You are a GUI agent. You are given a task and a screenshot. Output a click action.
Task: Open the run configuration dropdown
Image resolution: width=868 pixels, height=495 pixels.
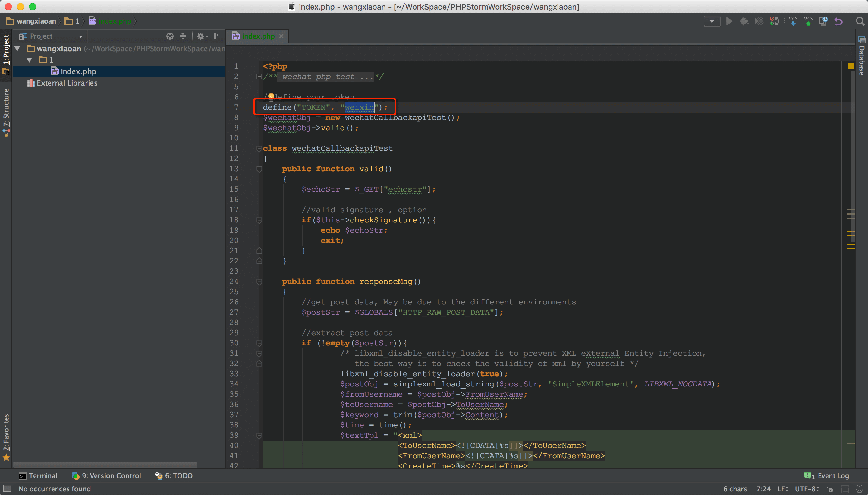pos(712,21)
